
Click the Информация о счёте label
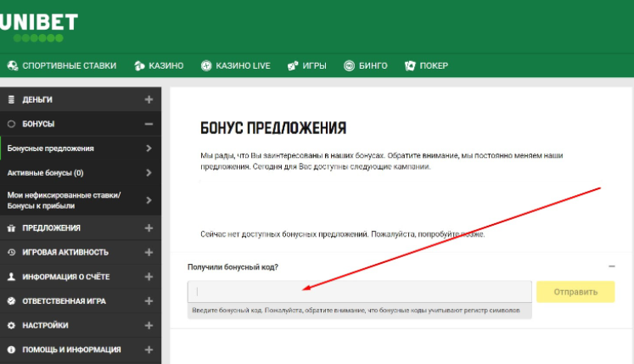pyautogui.click(x=66, y=277)
